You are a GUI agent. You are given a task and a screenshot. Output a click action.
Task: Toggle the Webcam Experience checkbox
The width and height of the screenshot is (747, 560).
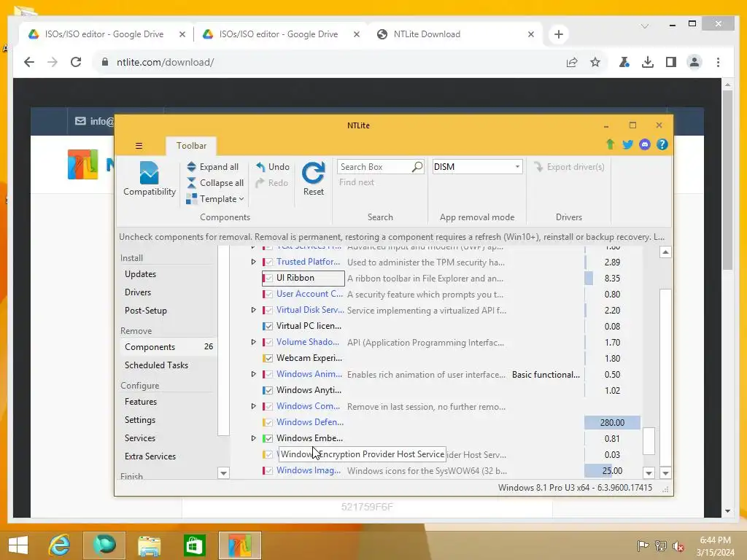point(268,358)
